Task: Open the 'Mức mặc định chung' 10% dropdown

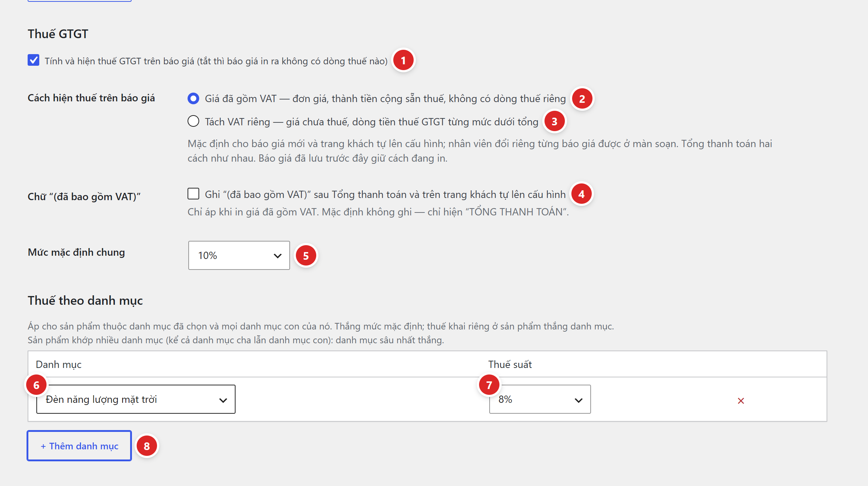Action: coord(239,255)
